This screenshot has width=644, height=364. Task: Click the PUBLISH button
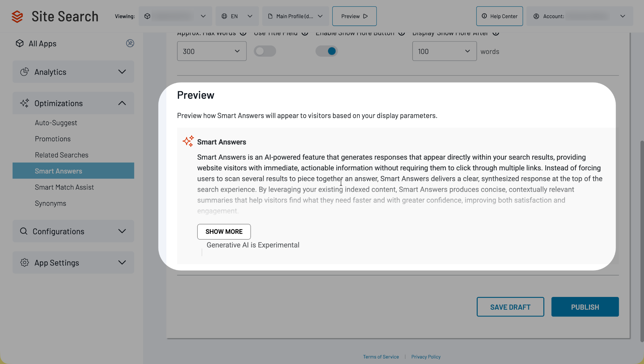point(585,307)
